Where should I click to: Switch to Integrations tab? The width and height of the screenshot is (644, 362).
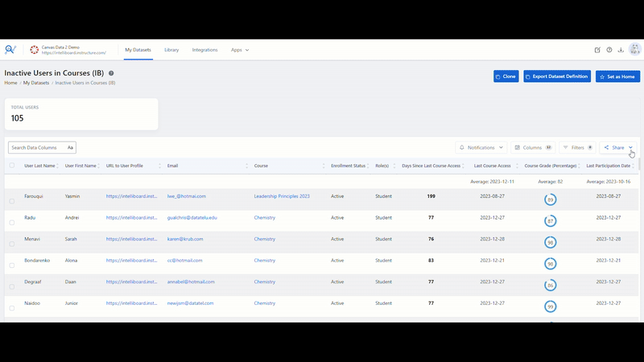point(204,50)
